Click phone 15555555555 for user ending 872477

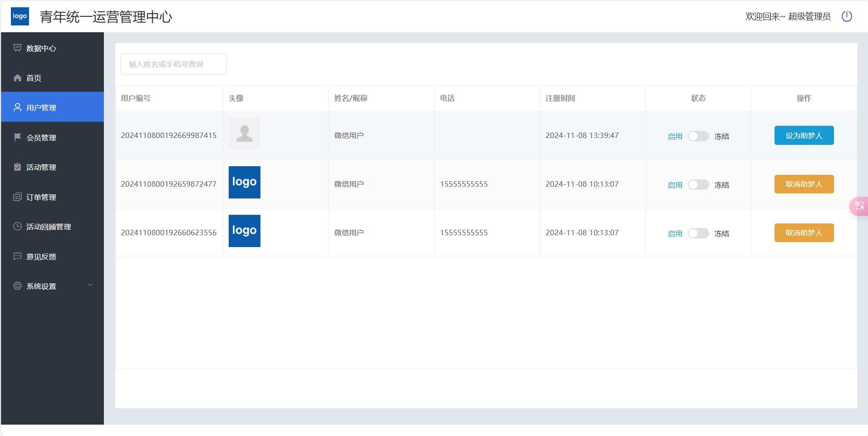tap(464, 184)
